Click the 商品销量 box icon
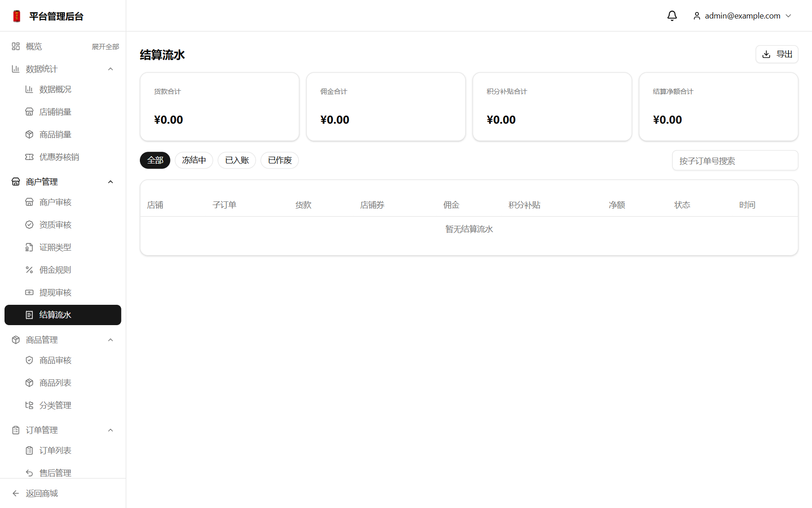This screenshot has width=812, height=508. [29, 134]
